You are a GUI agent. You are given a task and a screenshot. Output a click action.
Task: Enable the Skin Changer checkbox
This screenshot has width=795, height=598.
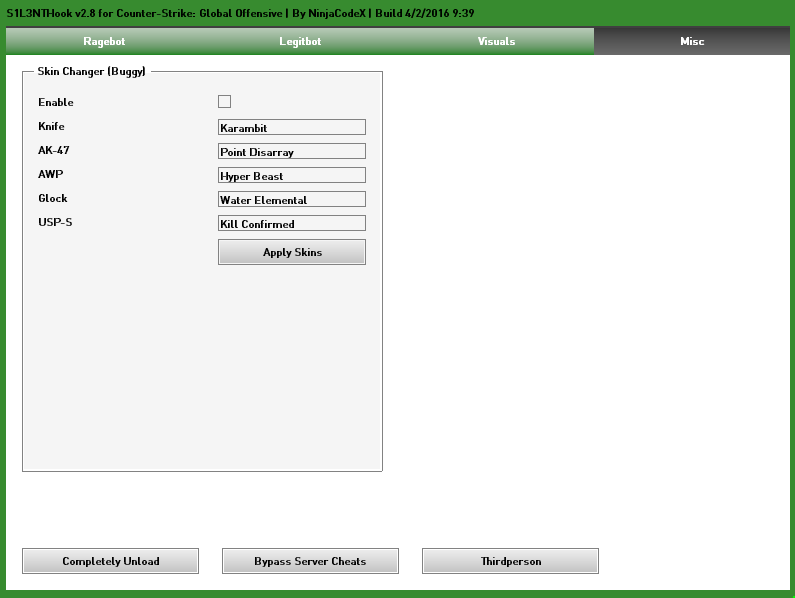point(225,101)
